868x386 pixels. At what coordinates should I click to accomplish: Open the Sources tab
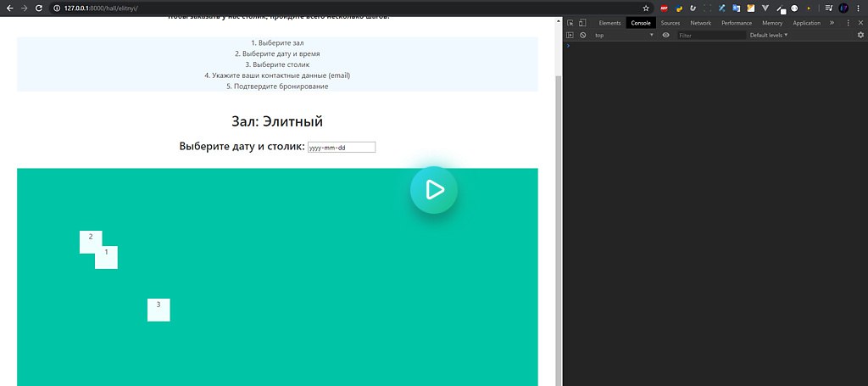pos(670,23)
